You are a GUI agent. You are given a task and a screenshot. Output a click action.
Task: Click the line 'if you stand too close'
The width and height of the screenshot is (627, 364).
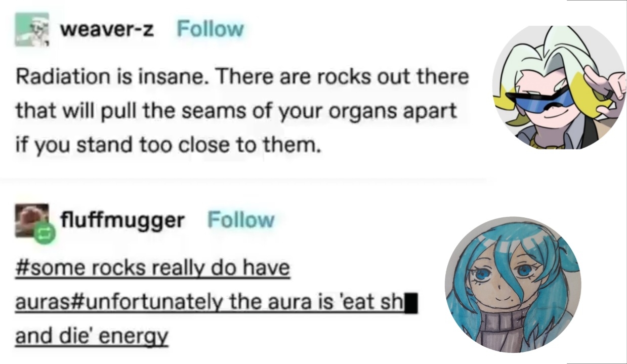click(x=169, y=145)
